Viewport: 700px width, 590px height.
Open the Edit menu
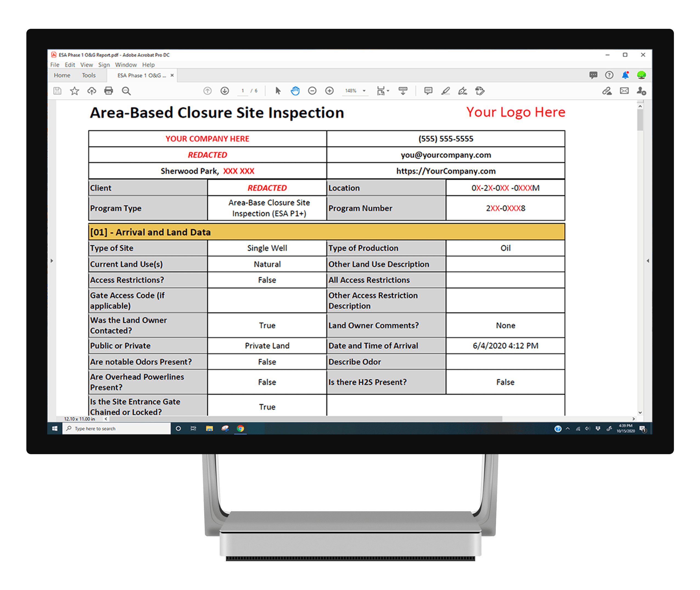(70, 65)
